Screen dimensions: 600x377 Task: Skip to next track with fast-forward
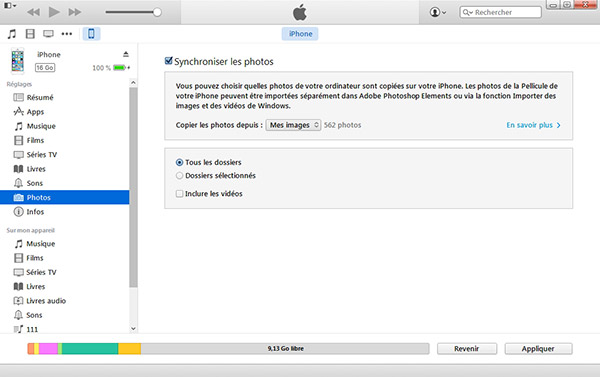[x=75, y=12]
